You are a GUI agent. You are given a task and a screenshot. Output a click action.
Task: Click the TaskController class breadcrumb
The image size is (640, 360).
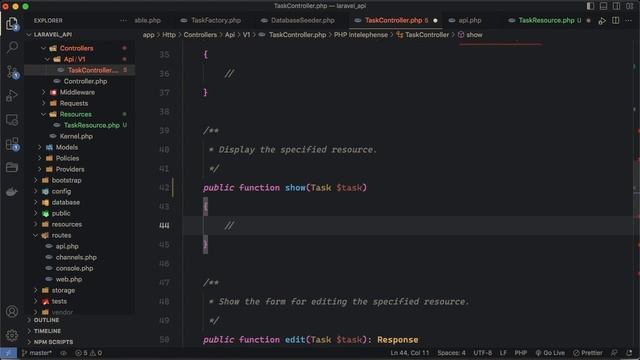pyautogui.click(x=422, y=35)
